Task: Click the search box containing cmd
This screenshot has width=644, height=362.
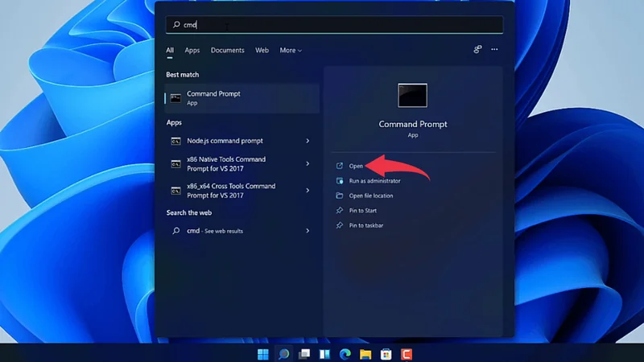Action: tap(334, 25)
